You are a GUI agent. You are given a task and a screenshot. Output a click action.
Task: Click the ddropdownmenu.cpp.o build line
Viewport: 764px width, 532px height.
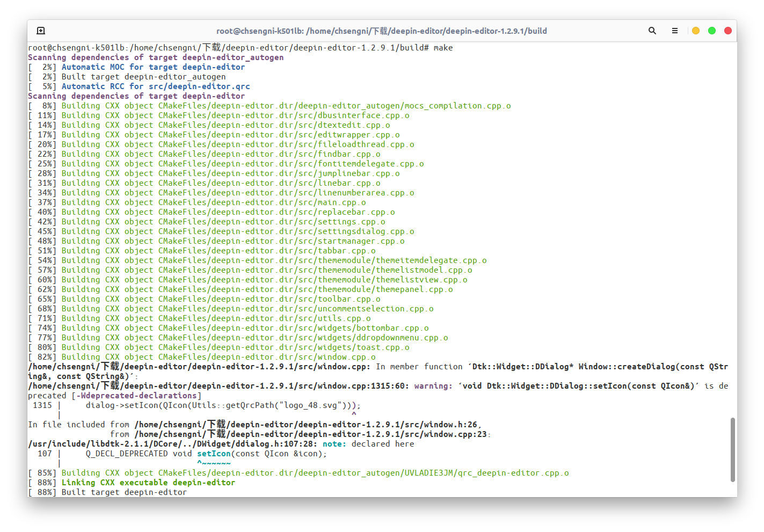[x=238, y=338]
